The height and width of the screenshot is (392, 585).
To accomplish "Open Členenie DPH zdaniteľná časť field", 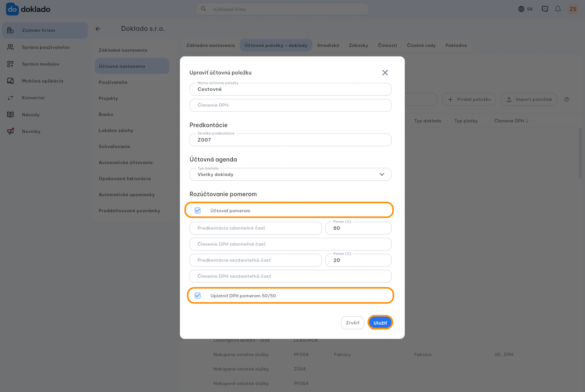I will coord(290,244).
